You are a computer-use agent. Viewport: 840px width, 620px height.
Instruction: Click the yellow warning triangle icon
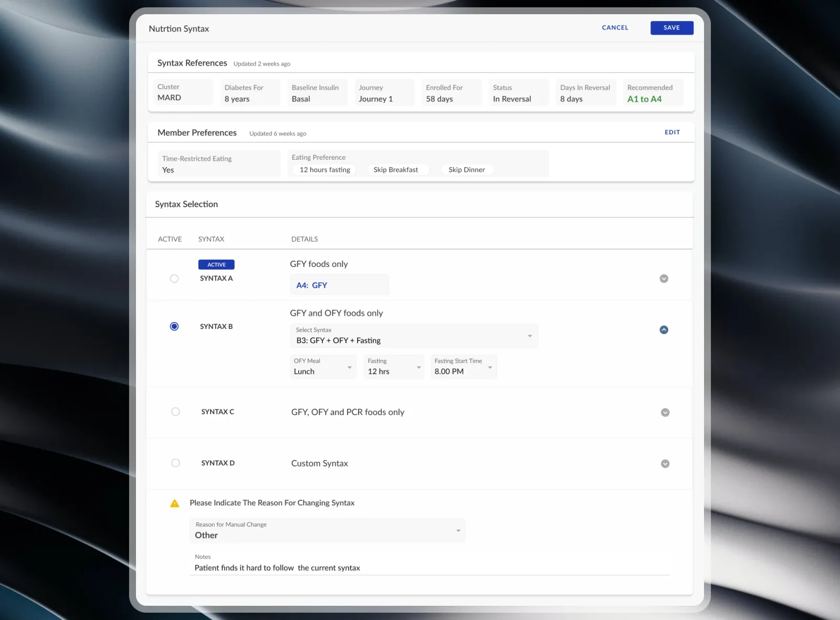pos(175,503)
